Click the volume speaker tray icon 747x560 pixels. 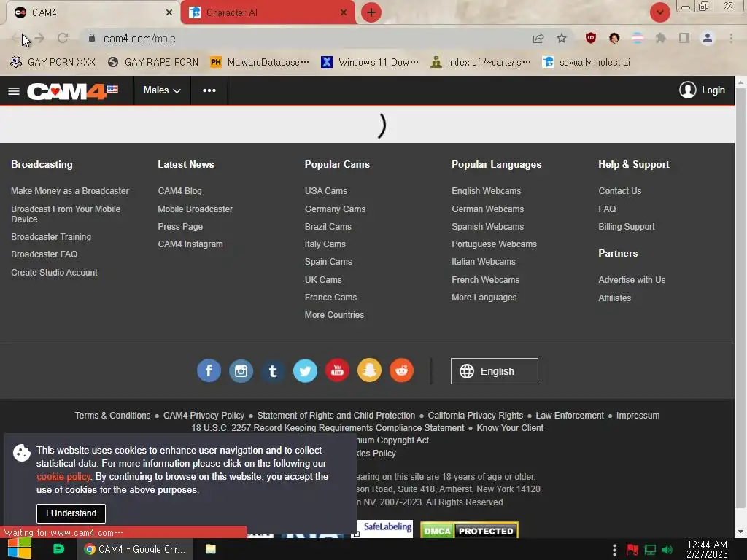667,550
